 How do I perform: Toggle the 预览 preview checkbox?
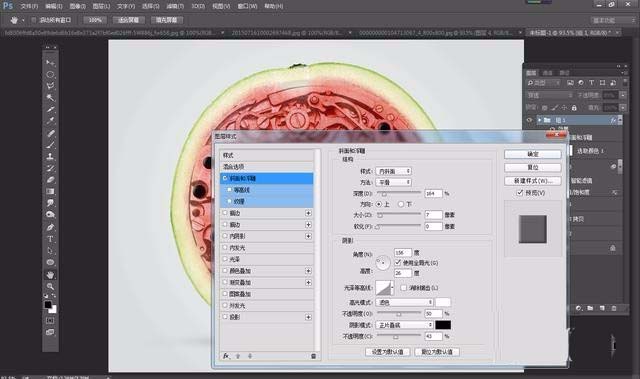tap(520, 193)
